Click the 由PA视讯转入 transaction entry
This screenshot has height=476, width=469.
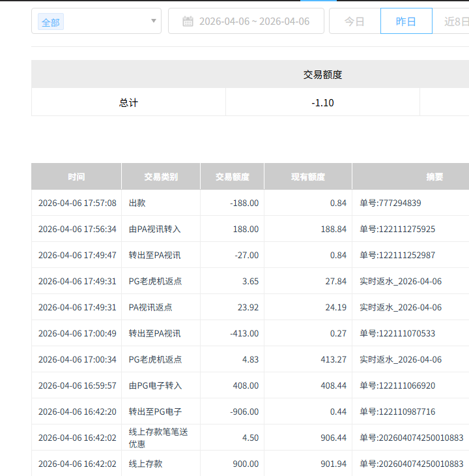click(x=155, y=229)
